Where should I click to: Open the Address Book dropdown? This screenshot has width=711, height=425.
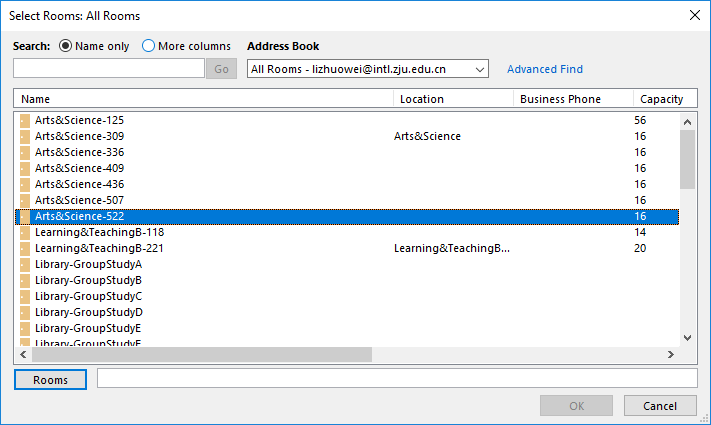tap(479, 69)
